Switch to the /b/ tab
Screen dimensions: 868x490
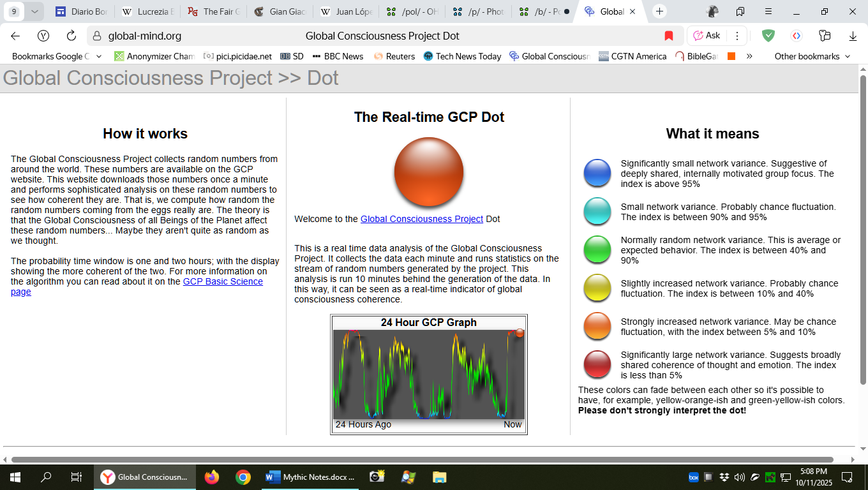pyautogui.click(x=545, y=11)
